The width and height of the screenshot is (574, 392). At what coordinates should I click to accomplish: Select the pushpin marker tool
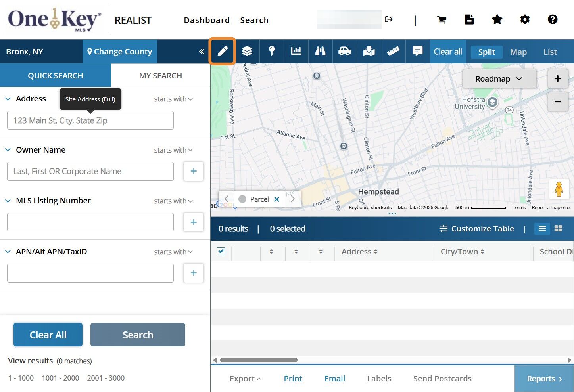pyautogui.click(x=272, y=51)
